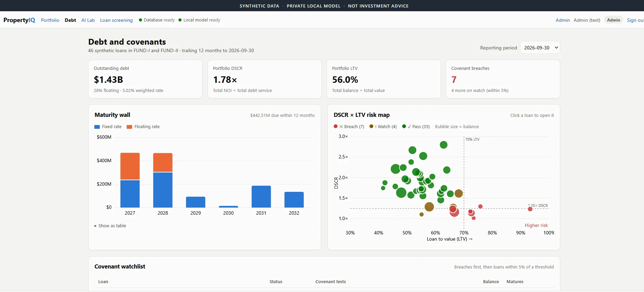Click the Pass (35) legend item

coord(416,126)
